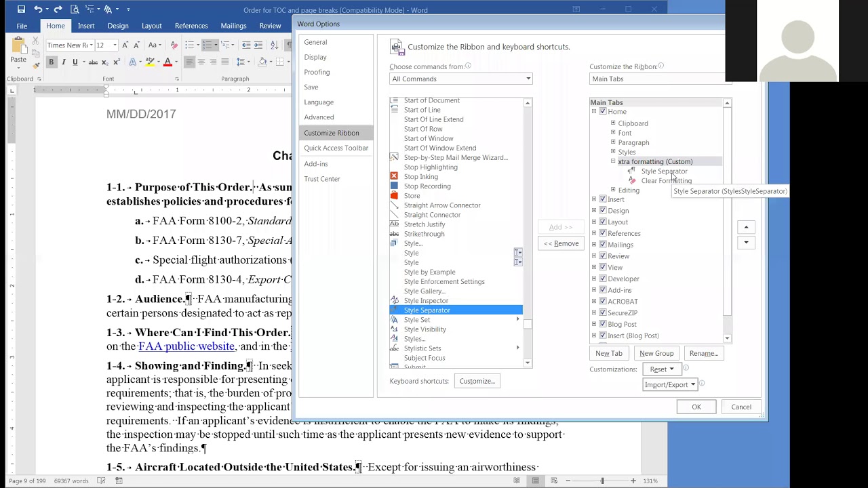This screenshot has width=868, height=488.
Task: Collapse the xtra formatting (Custom) group
Action: pyautogui.click(x=613, y=161)
